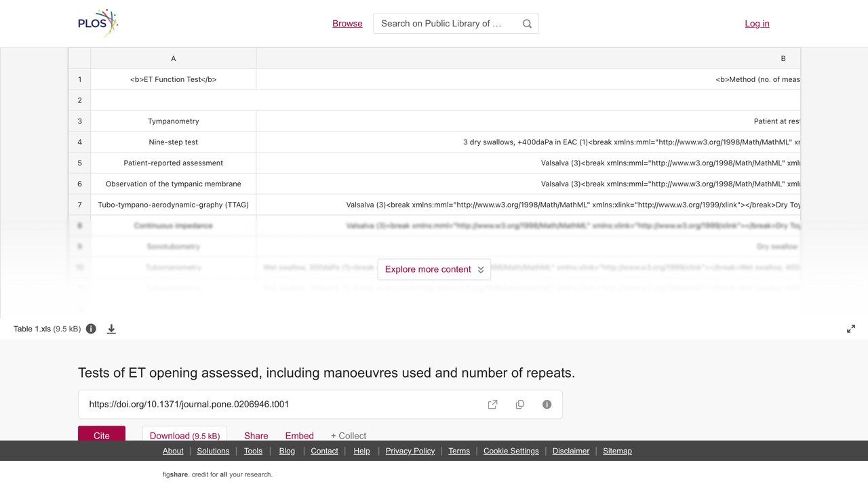Focus the search input field
The width and height of the screenshot is (868, 488).
point(448,24)
